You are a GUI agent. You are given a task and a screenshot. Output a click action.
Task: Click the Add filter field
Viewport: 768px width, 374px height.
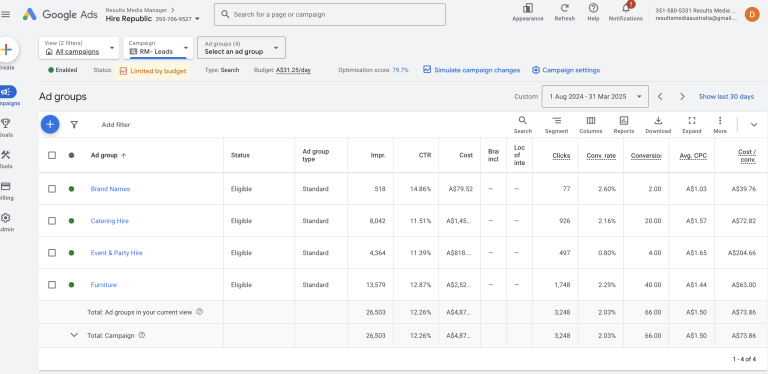[116, 125]
